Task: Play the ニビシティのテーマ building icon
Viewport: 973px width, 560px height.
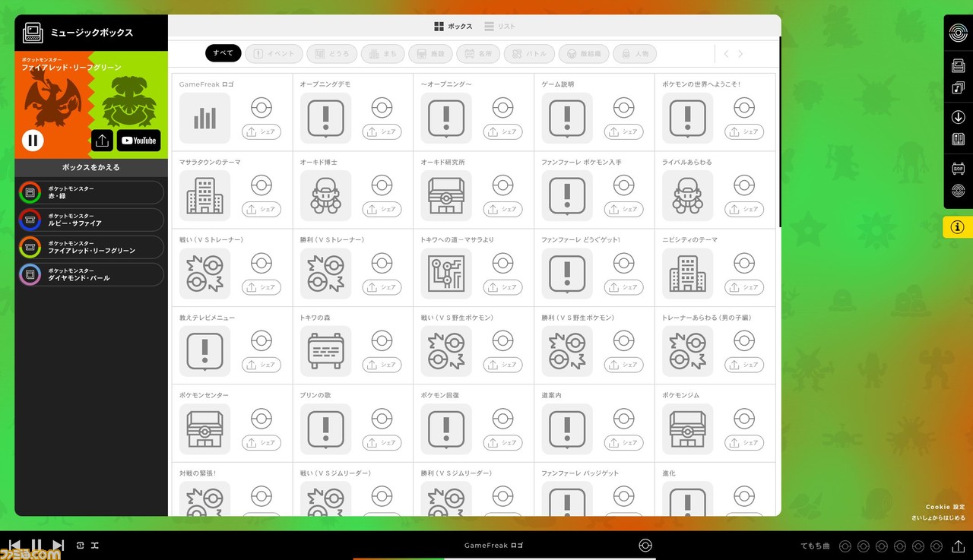Action: click(688, 274)
